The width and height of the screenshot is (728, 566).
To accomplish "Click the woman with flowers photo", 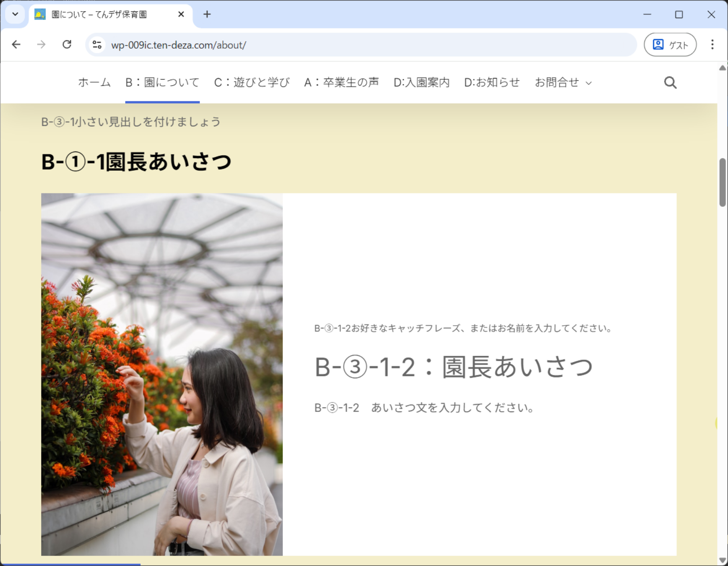I will [x=162, y=374].
